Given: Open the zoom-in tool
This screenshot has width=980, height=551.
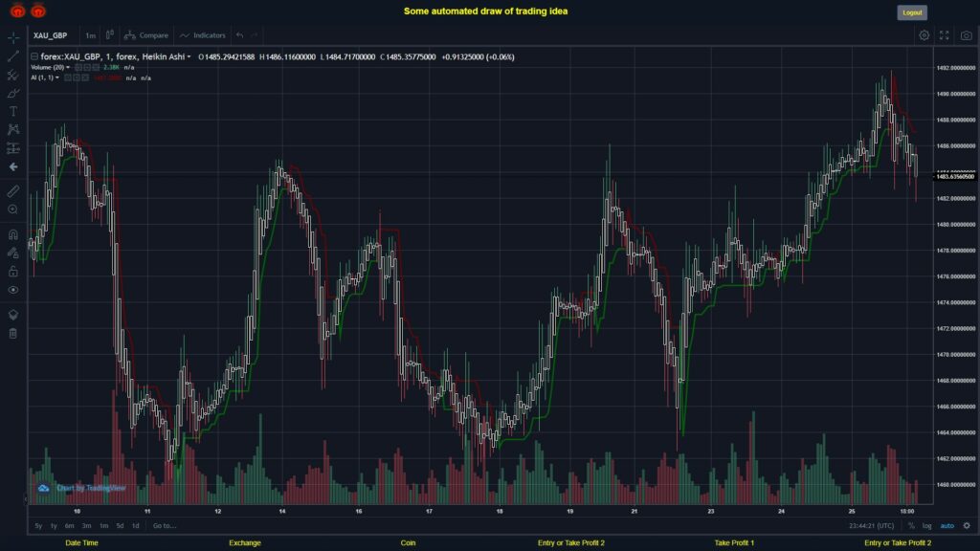Looking at the screenshot, I should (11, 209).
